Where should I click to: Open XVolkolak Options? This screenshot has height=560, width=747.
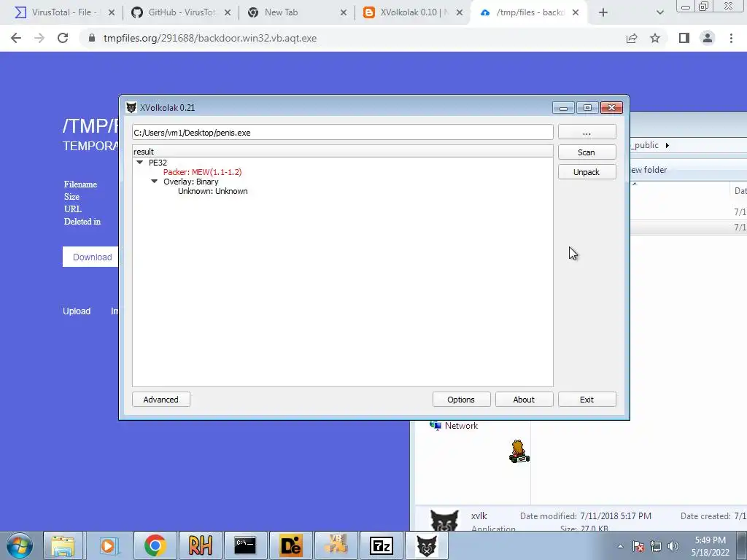[461, 400]
